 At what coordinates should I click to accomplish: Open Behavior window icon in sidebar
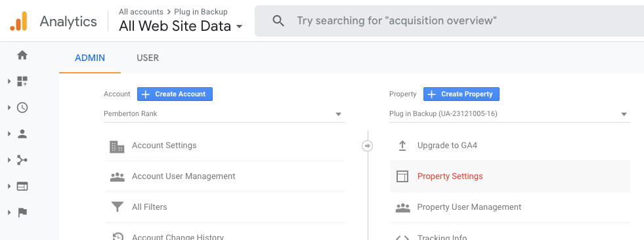pyautogui.click(x=22, y=186)
